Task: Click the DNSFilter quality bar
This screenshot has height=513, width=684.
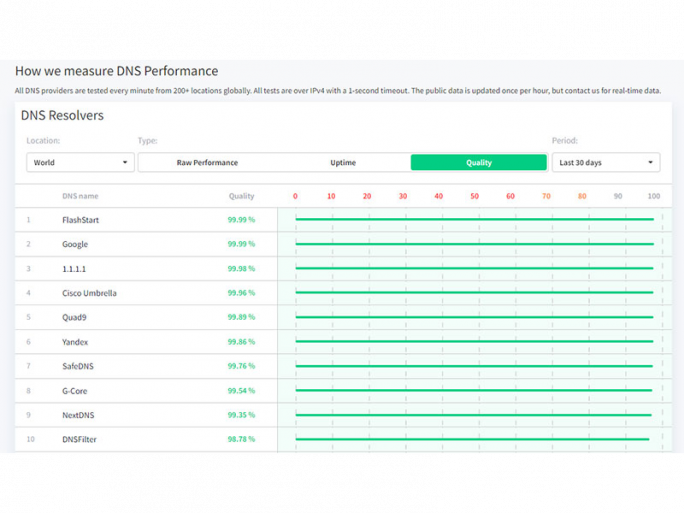Action: (472, 439)
